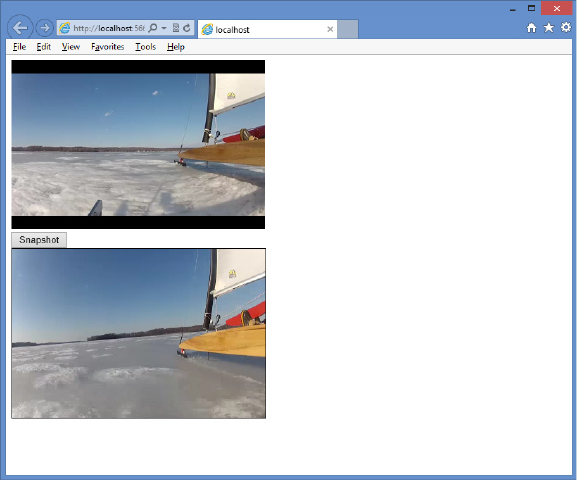577x480 pixels.
Task: Refresh the page with reload icon
Action: tap(187, 28)
